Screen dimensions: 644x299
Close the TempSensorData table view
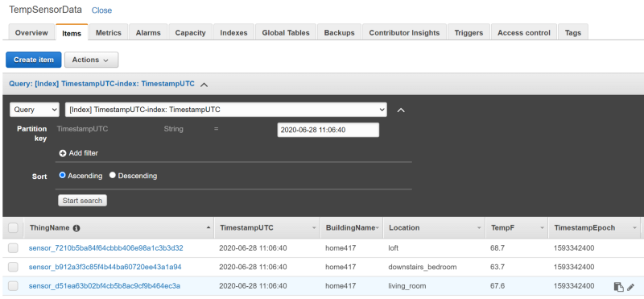pyautogui.click(x=101, y=10)
